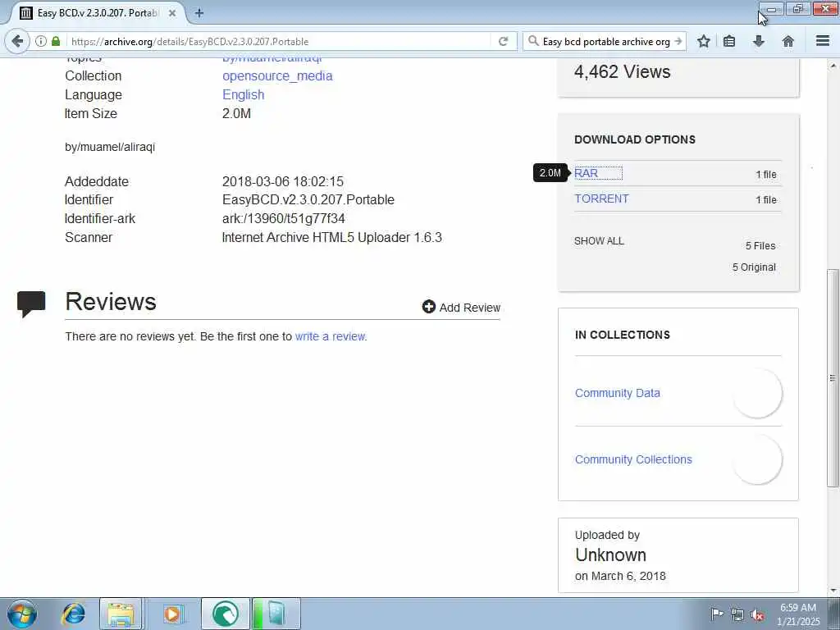The height and width of the screenshot is (630, 840).
Task: Click the write a review link
Action: click(330, 336)
